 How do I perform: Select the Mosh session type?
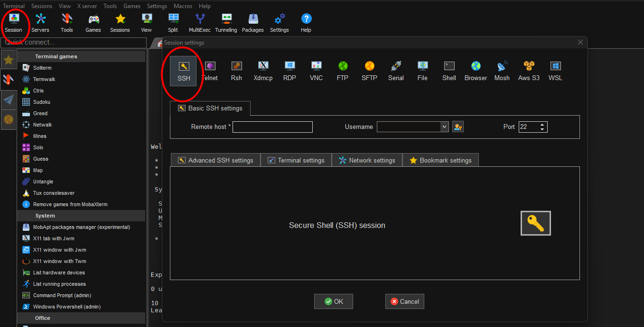click(x=502, y=71)
